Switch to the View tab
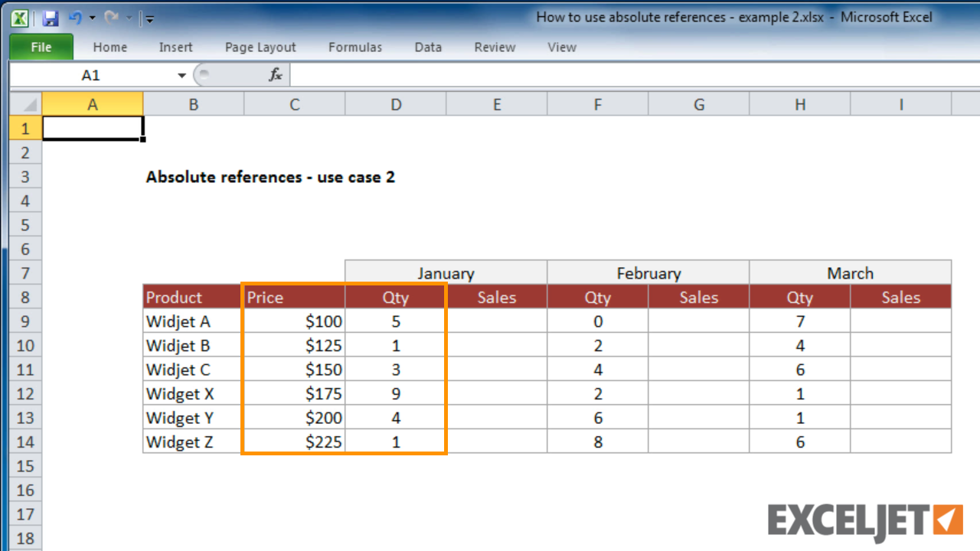 (562, 47)
